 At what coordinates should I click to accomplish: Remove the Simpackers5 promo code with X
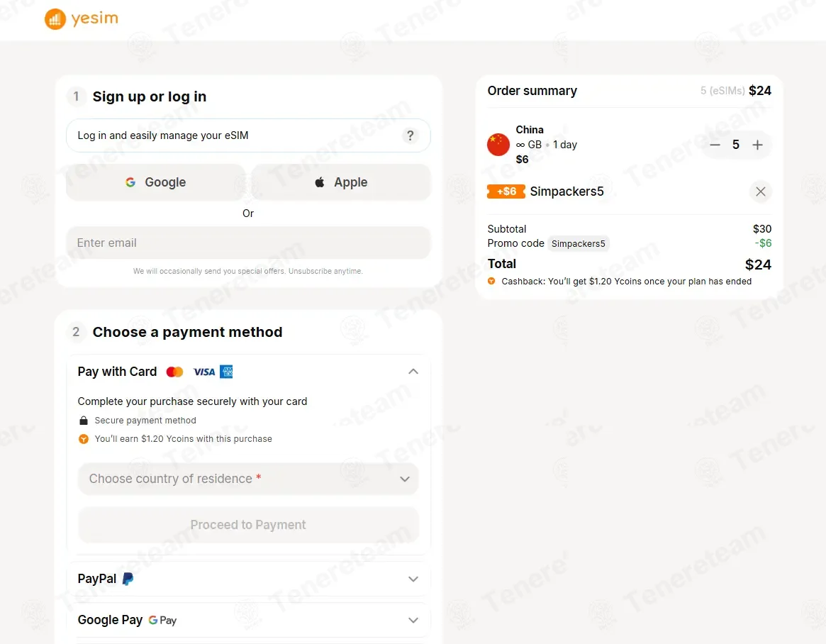[760, 191]
